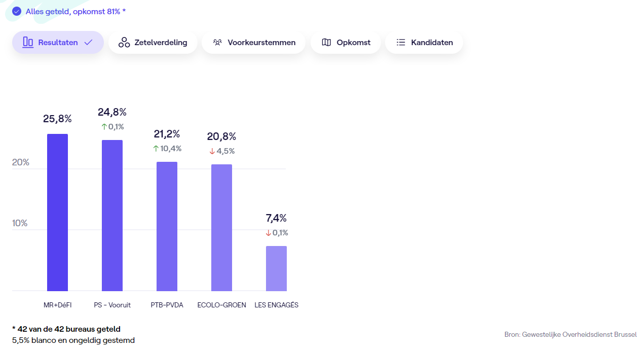Image resolution: width=644 pixels, height=350 pixels.
Task: Click the PS - Vooruit party label
Action: pyautogui.click(x=112, y=305)
